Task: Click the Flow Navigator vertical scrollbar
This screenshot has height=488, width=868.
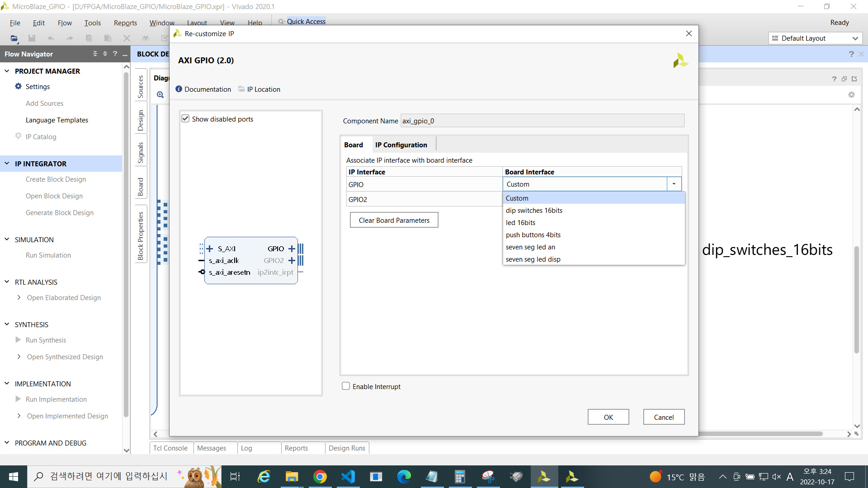Action: [126, 244]
